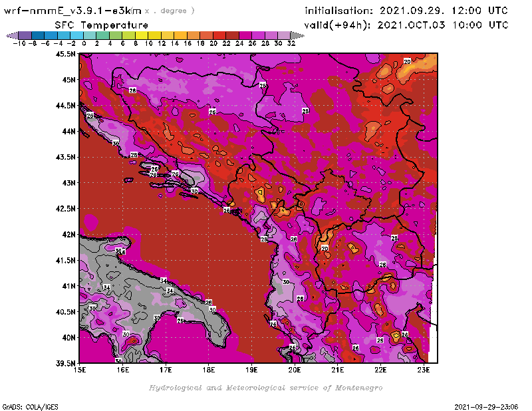
Task: Click green legend swatch between 2 and 4
Action: (103, 35)
